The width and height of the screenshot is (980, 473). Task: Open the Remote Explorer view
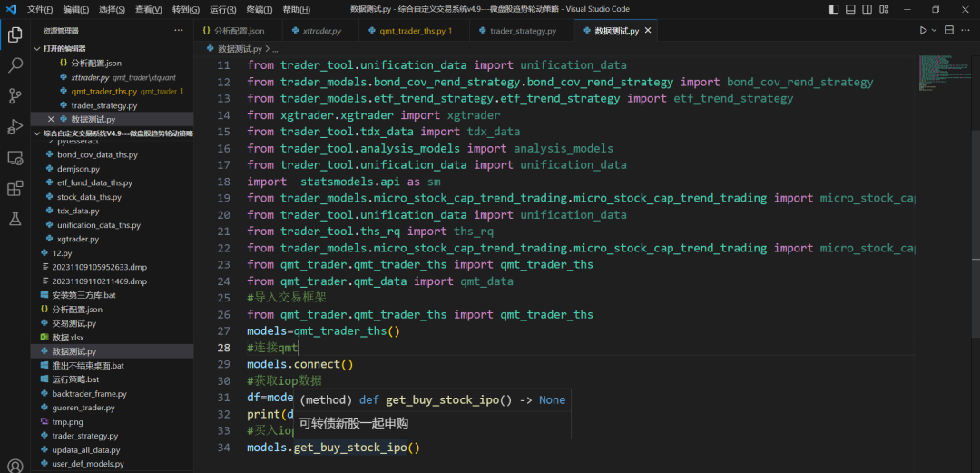point(15,157)
